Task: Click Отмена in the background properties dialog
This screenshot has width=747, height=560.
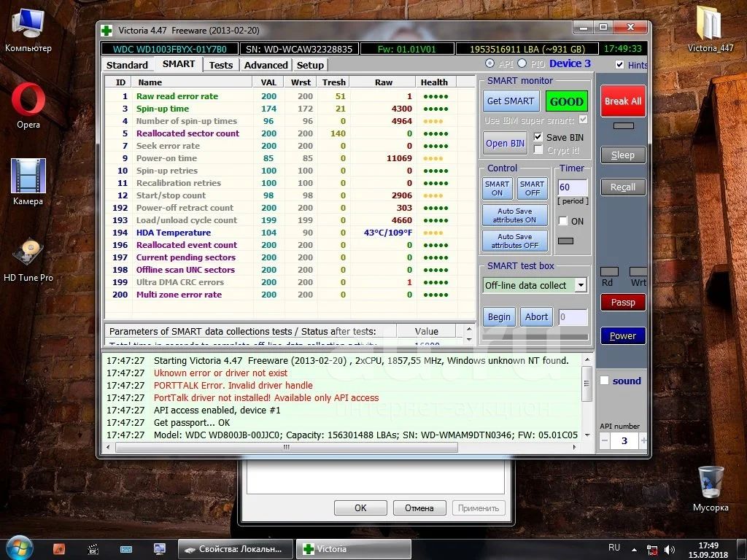Action: point(419,507)
